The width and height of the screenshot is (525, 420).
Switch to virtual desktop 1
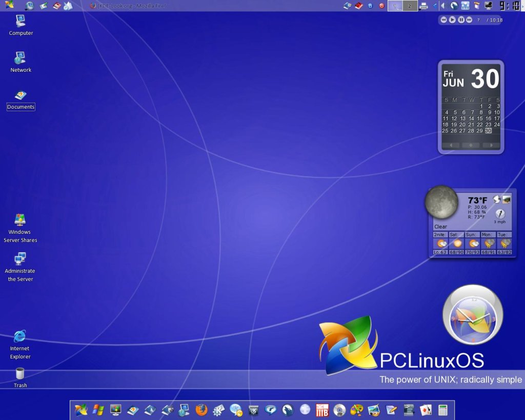point(395,6)
